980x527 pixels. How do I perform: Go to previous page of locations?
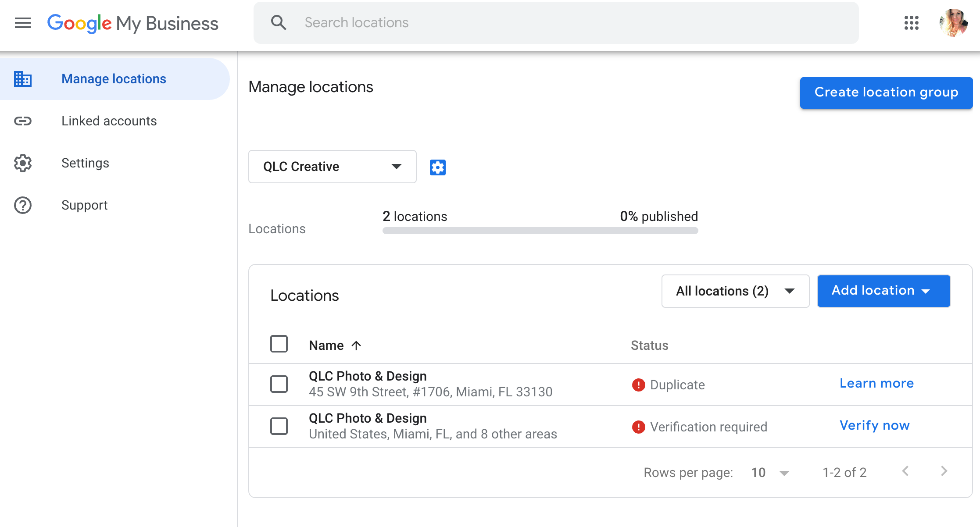(905, 471)
